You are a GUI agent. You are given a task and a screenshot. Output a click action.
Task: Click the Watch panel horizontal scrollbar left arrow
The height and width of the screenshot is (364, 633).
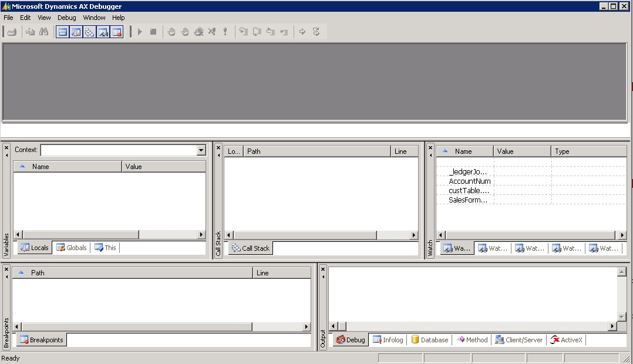pyautogui.click(x=440, y=235)
